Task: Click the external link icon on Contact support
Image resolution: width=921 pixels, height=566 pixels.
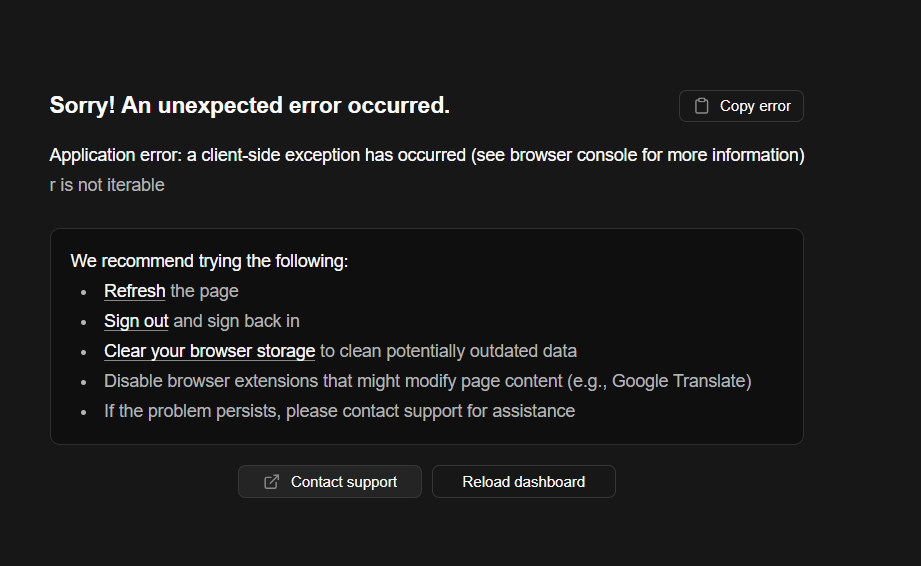Action: tap(271, 482)
